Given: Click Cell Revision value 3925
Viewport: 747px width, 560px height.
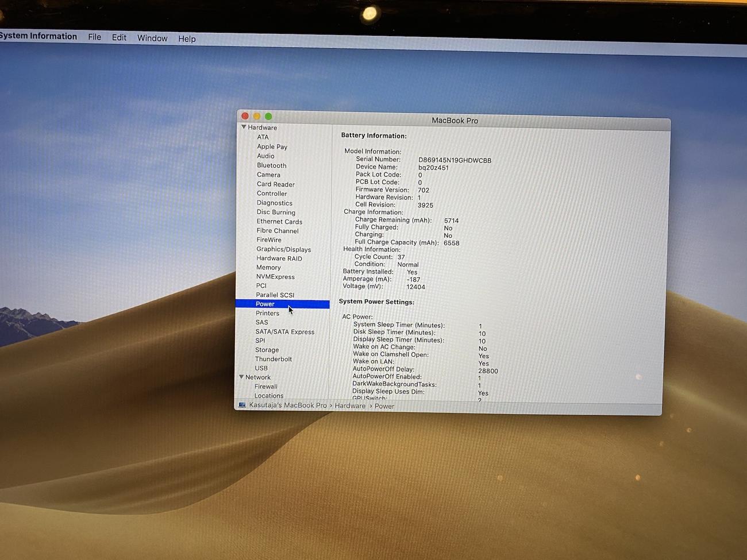Looking at the screenshot, I should (425, 205).
